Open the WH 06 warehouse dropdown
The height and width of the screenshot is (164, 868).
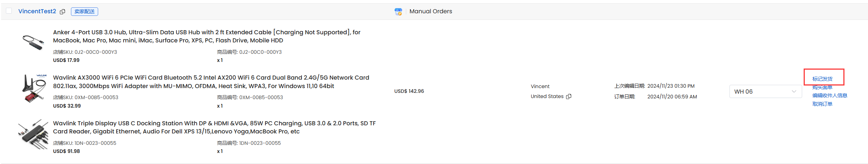[x=765, y=91]
